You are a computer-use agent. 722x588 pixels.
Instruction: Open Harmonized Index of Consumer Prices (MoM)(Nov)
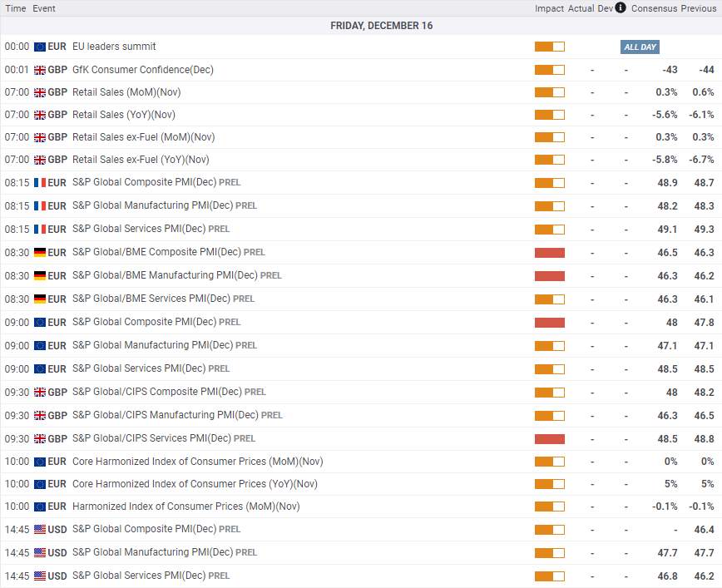point(186,506)
